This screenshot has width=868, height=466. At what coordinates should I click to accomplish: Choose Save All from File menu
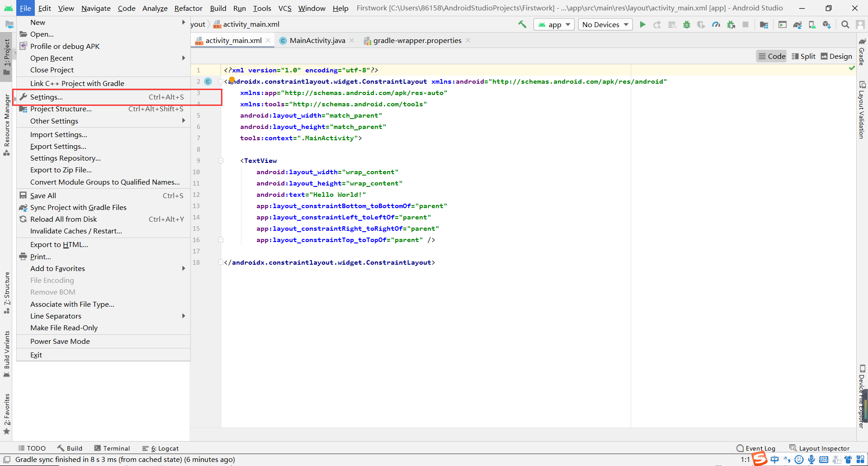point(104,195)
